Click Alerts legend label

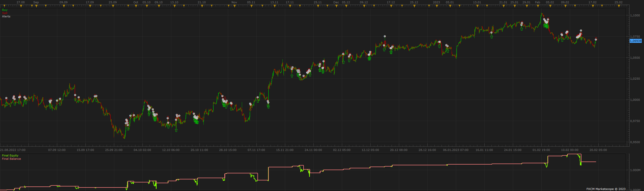pyautogui.click(x=6, y=16)
